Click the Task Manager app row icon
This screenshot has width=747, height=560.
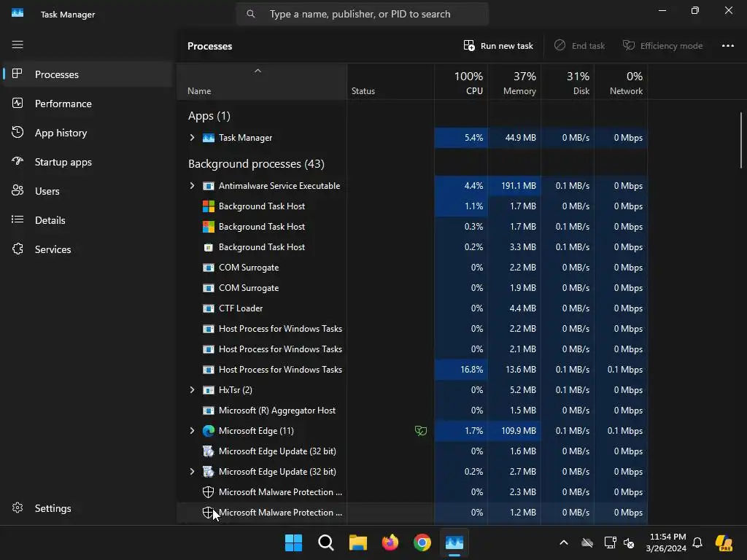pyautogui.click(x=208, y=138)
